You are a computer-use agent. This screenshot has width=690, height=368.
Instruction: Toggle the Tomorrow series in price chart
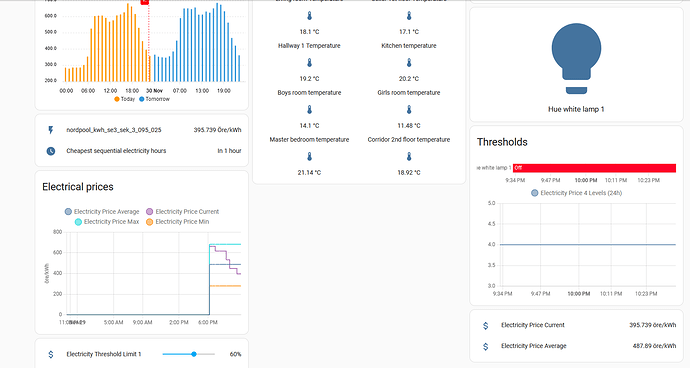pos(154,99)
